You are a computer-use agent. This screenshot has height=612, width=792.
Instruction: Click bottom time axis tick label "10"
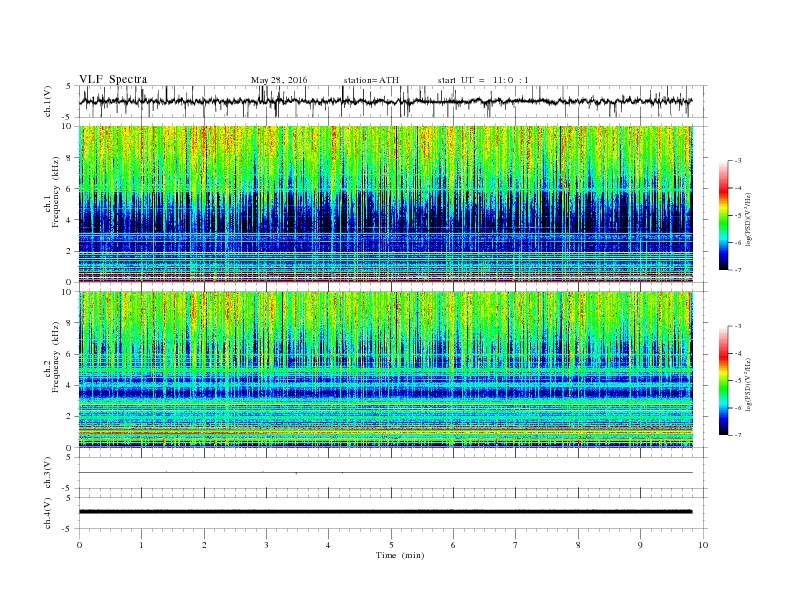tap(703, 545)
